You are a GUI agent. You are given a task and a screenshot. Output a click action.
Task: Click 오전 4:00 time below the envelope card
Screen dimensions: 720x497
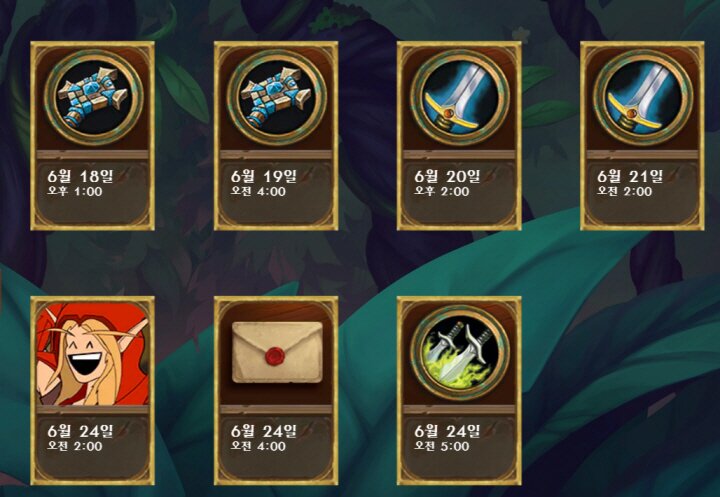[x=258, y=446]
